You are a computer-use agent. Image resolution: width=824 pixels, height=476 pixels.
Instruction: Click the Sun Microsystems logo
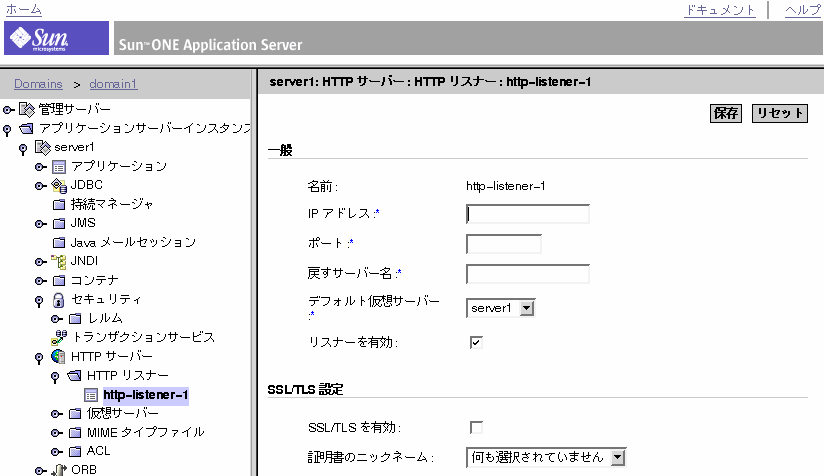pyautogui.click(x=56, y=38)
